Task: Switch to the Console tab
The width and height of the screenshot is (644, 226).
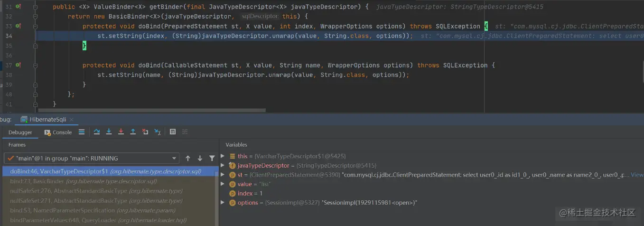Action: 58,132
